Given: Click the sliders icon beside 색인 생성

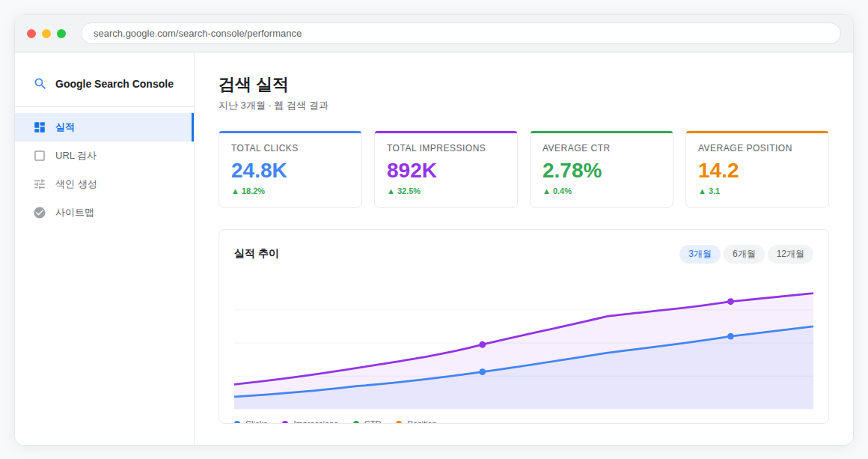Looking at the screenshot, I should tap(40, 183).
